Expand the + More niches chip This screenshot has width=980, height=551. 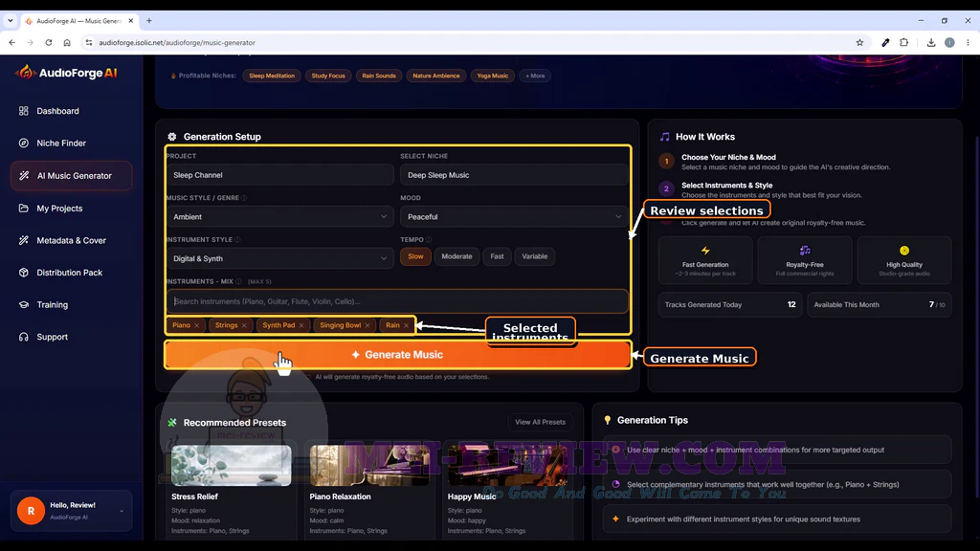pyautogui.click(x=535, y=76)
